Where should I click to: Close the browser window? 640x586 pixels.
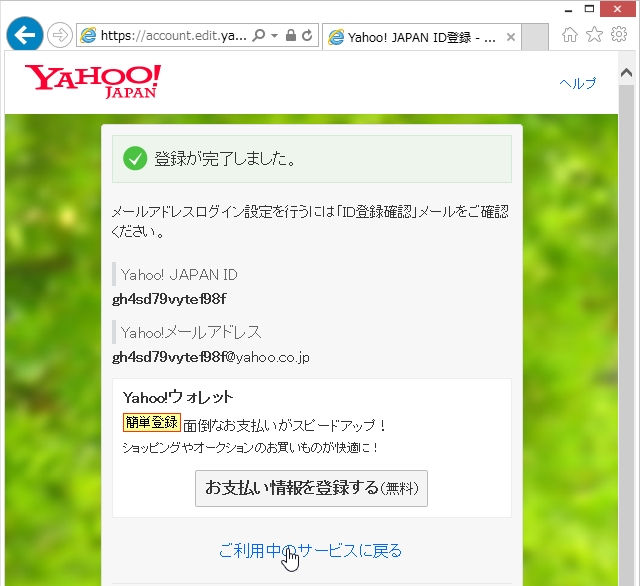tap(617, 9)
